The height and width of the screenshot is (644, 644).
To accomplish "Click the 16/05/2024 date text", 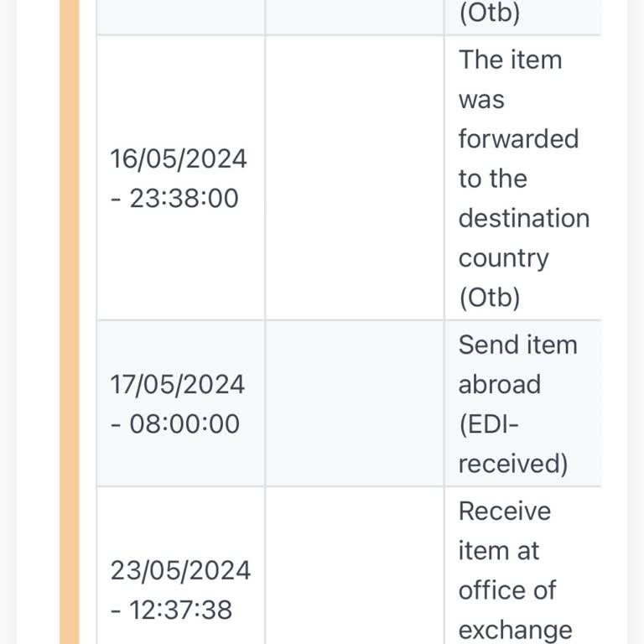I will [179, 158].
